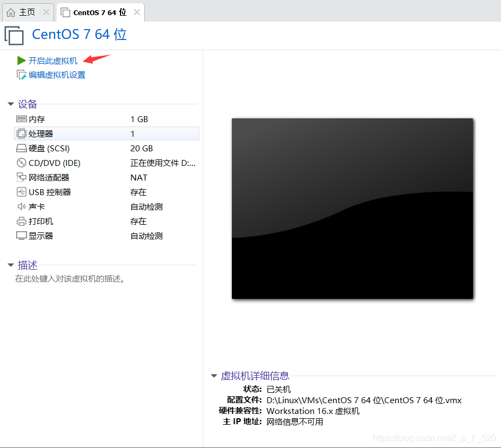Click the Workstation 16.x 虚拟机 compatibility text

313,411
